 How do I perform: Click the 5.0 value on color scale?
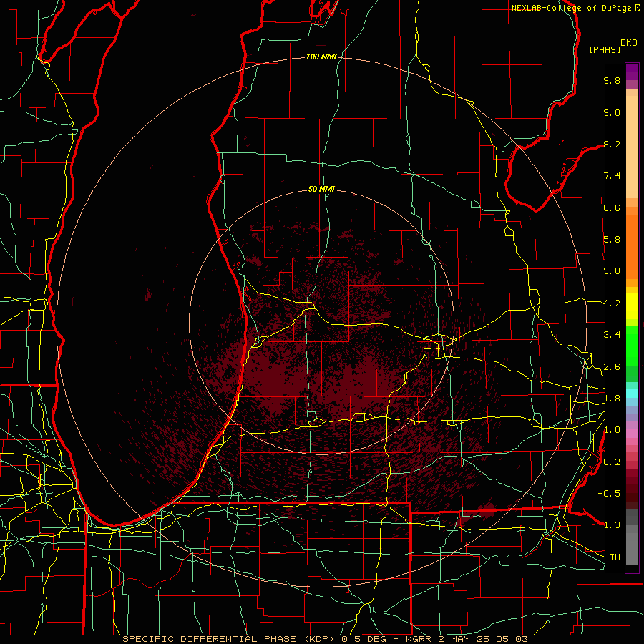pyautogui.click(x=612, y=271)
